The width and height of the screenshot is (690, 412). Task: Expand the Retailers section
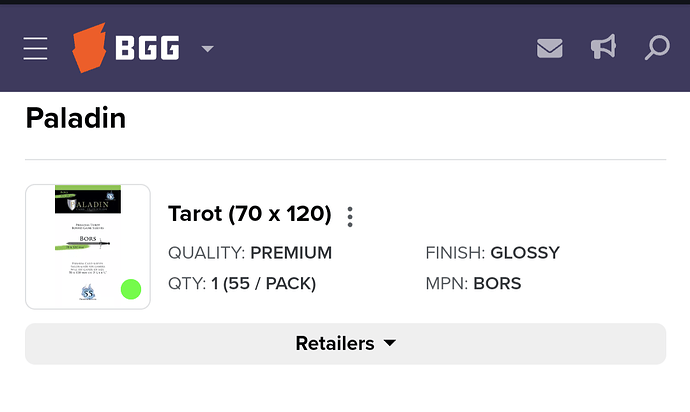[x=336, y=343]
